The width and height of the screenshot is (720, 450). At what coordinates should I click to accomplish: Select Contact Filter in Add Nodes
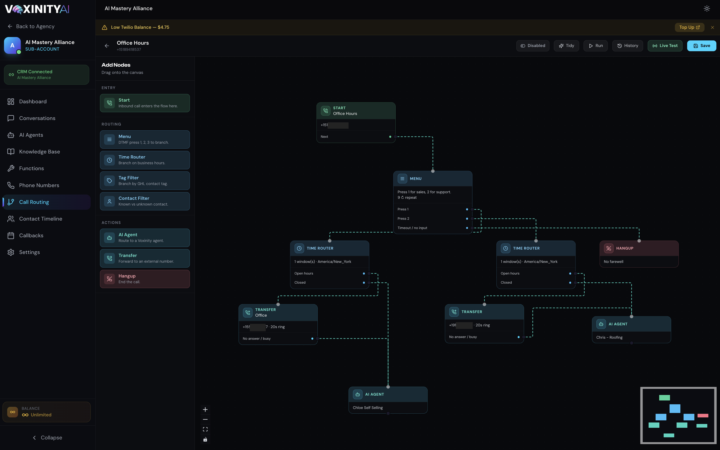tap(145, 201)
